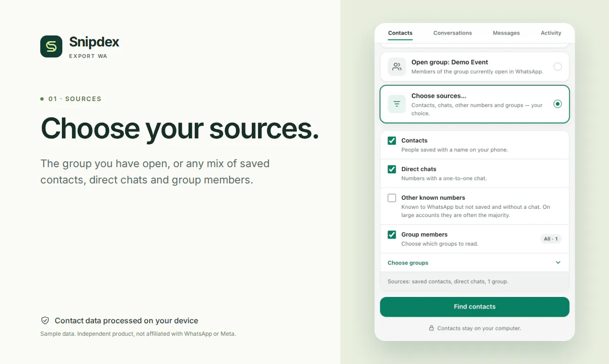Uncheck the Contacts checkbox

[x=392, y=141]
